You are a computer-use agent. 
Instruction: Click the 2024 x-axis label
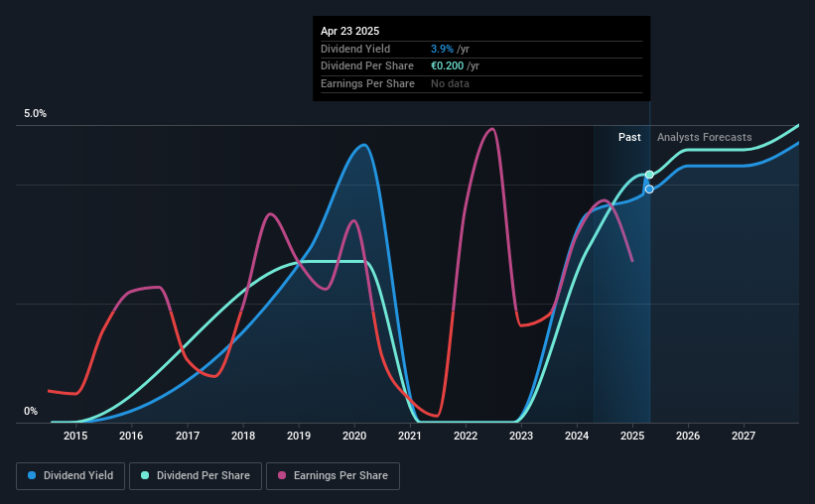[577, 436]
